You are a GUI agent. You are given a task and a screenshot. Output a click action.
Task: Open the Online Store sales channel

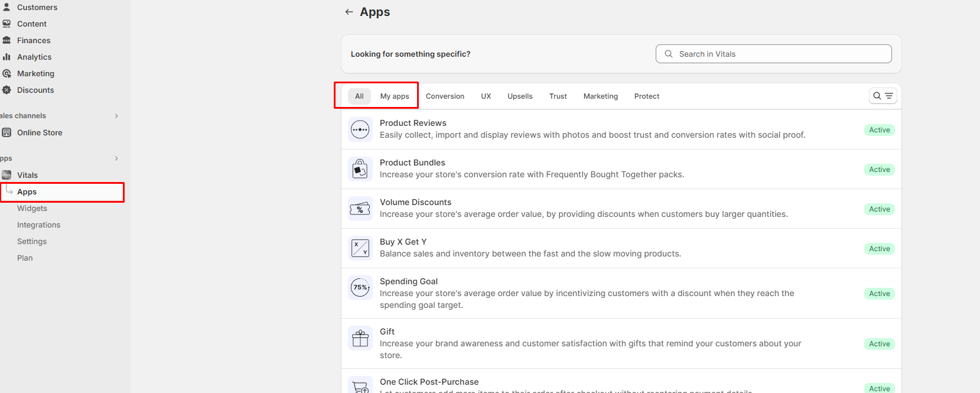40,133
